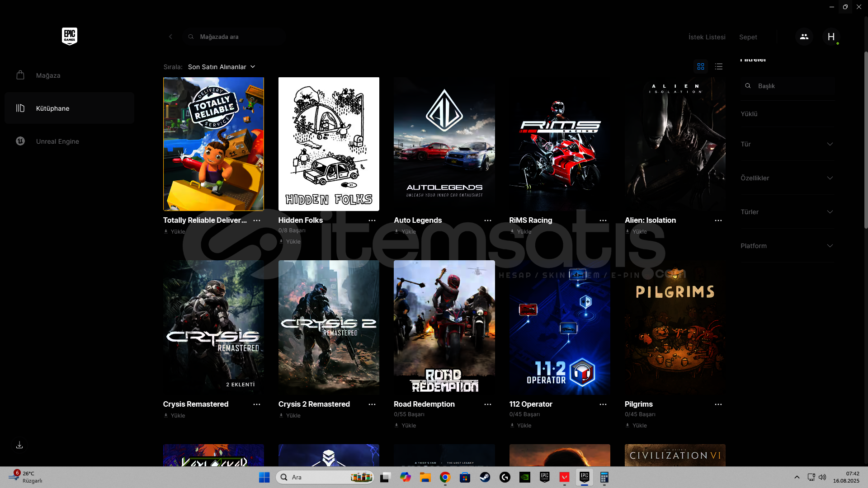
Task: Open the friends list icon
Action: click(804, 37)
